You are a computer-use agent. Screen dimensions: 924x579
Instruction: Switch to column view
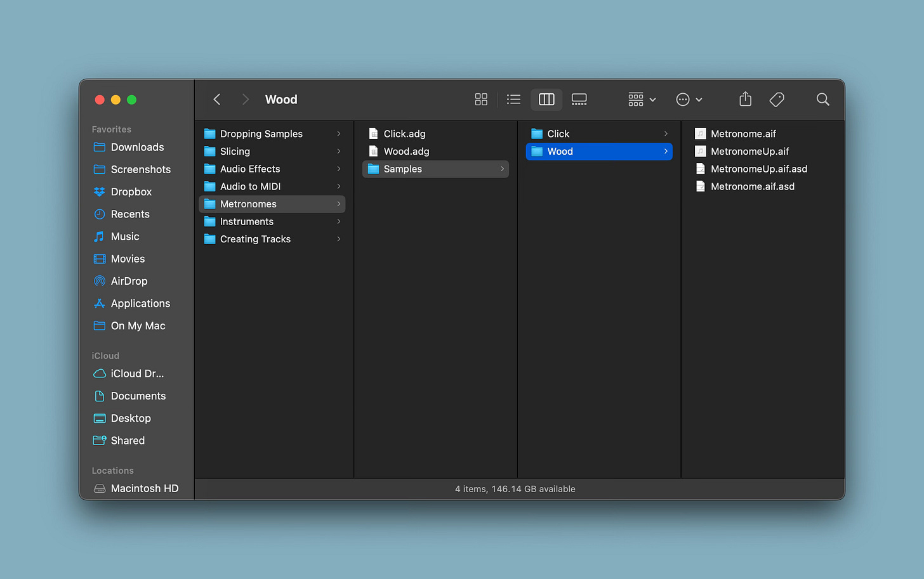coord(546,100)
